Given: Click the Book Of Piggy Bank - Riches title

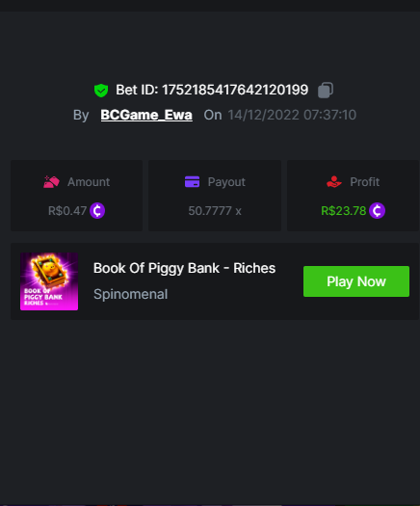Looking at the screenshot, I should tap(185, 268).
